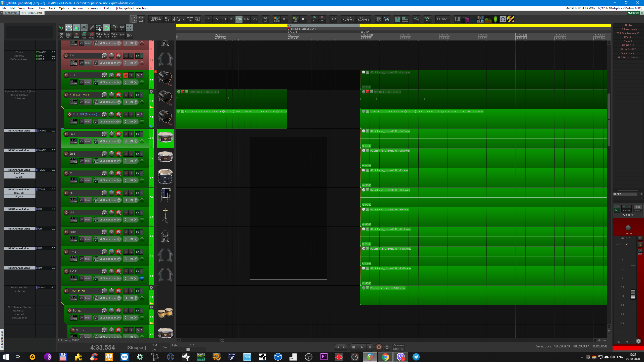The height and width of the screenshot is (362, 644).
Task: Open FX chain for Kick track
Action: [x=138, y=75]
